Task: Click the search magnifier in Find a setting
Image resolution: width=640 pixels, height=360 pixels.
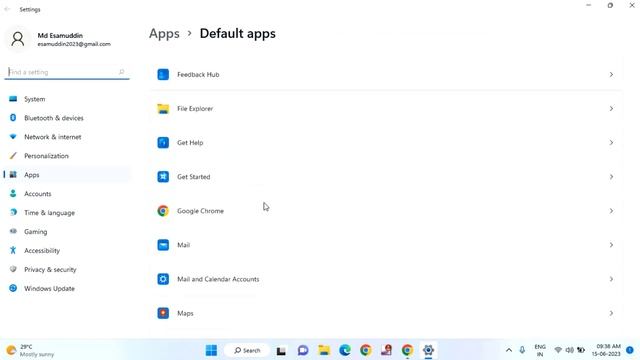Action: tap(121, 72)
